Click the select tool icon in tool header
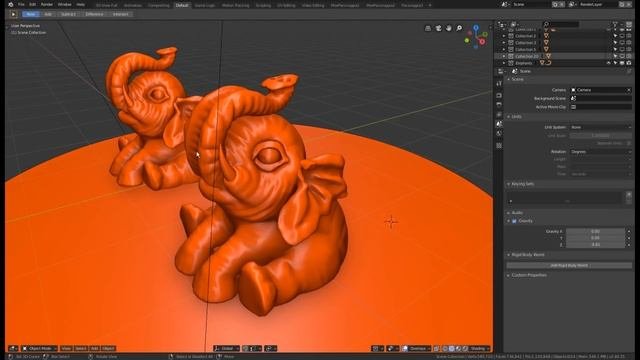Image resolution: width=640 pixels, height=360 pixels. click(13, 14)
